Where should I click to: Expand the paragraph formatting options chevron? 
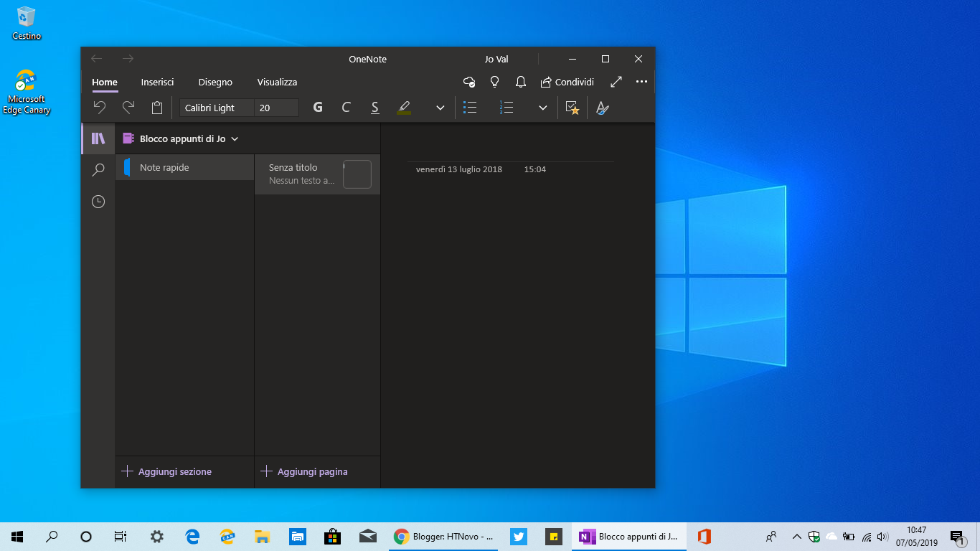(543, 108)
